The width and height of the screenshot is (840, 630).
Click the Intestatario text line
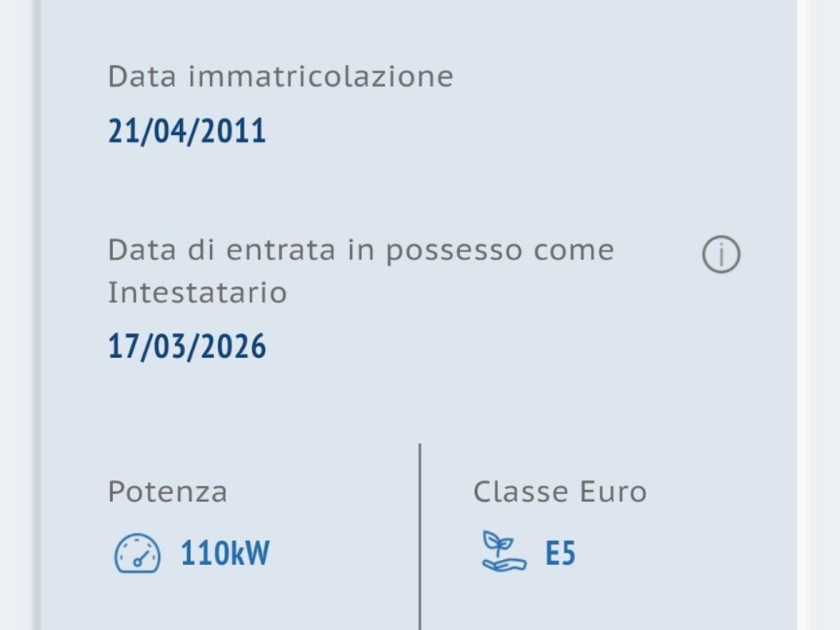(x=197, y=294)
